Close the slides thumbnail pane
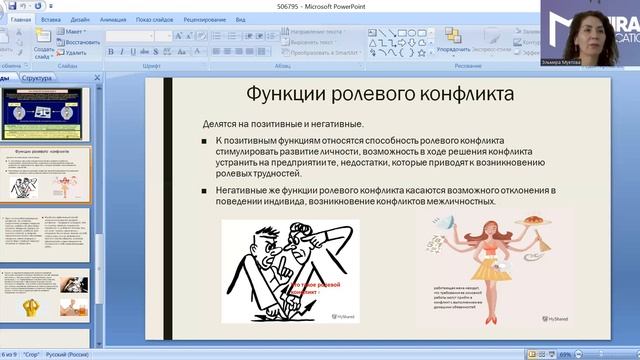The width and height of the screenshot is (640, 360). (97, 77)
